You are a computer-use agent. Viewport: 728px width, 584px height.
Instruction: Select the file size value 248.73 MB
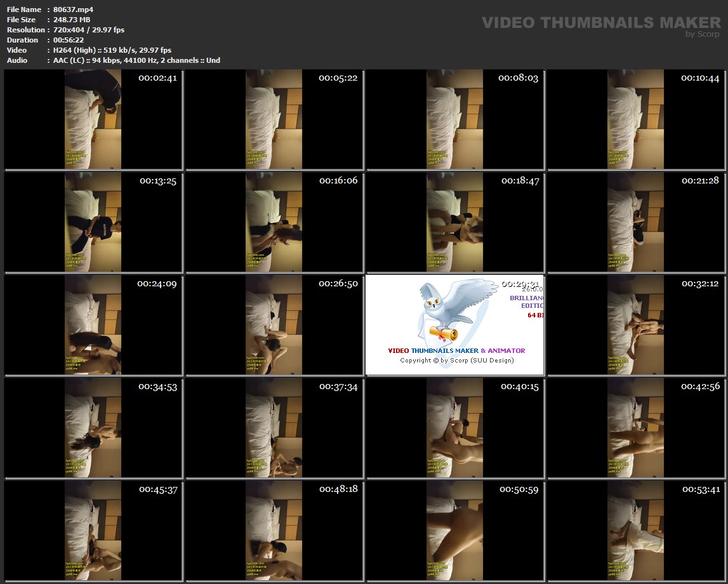pyautogui.click(x=72, y=20)
